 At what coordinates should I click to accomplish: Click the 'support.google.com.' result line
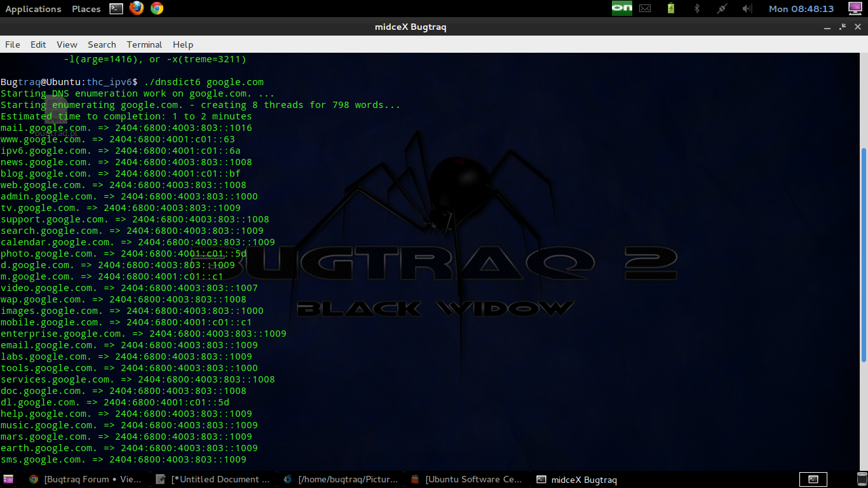(135, 219)
